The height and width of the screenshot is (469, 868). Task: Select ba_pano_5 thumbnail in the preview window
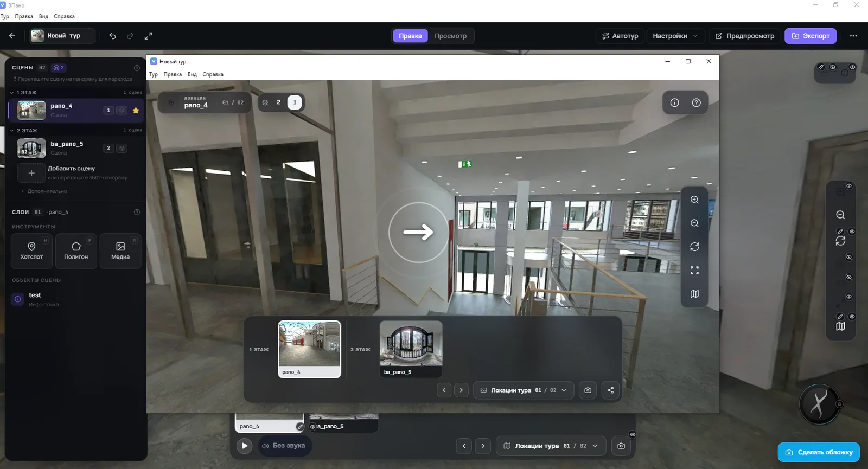(x=411, y=349)
